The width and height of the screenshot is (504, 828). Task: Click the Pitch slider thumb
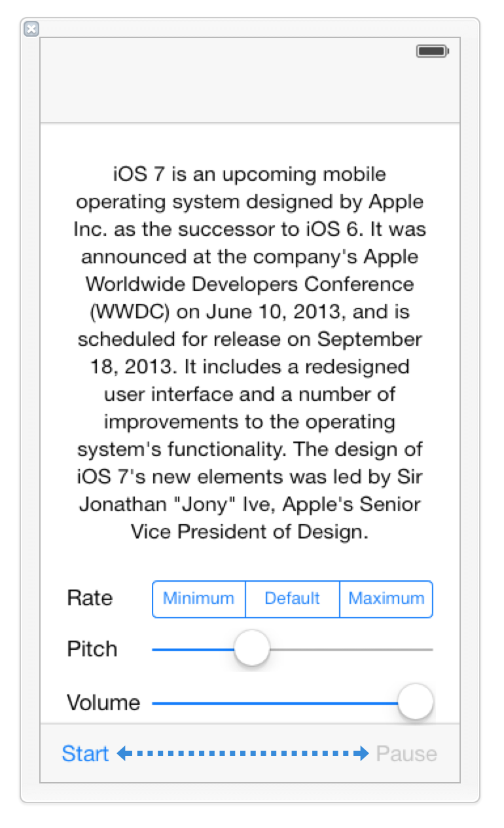pyautogui.click(x=252, y=649)
